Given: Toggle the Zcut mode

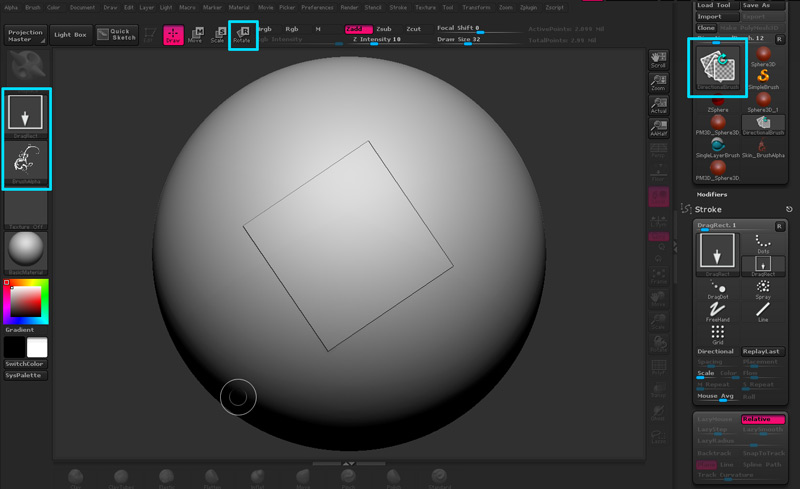Looking at the screenshot, I should click(413, 29).
